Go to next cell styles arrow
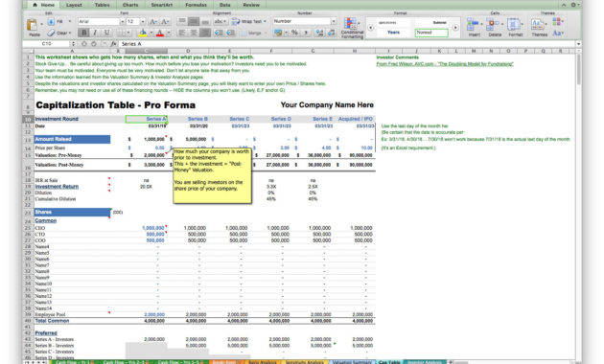Screen dimensions: 604x364 tap(455, 28)
